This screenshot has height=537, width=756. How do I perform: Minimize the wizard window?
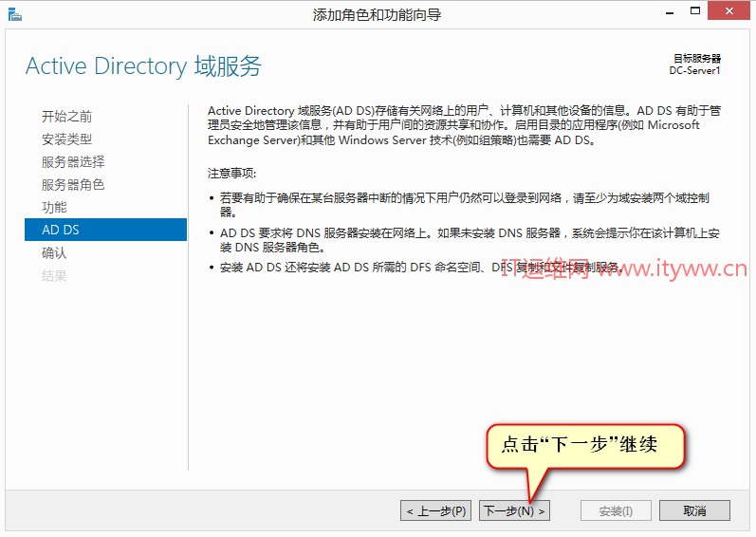click(670, 12)
